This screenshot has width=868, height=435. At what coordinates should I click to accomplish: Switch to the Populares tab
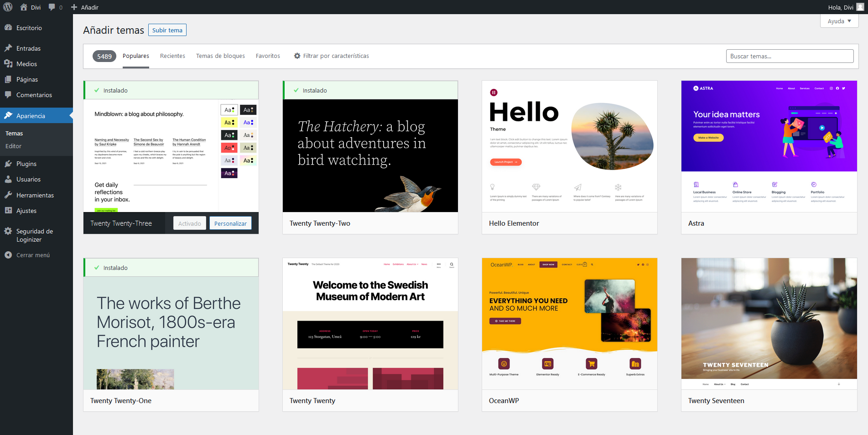(x=136, y=56)
